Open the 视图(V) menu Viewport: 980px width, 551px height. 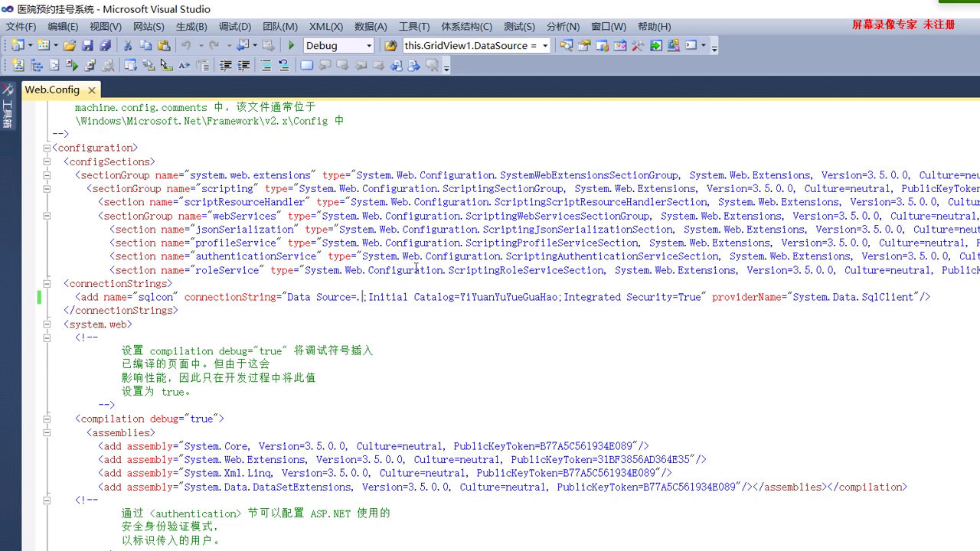click(106, 27)
